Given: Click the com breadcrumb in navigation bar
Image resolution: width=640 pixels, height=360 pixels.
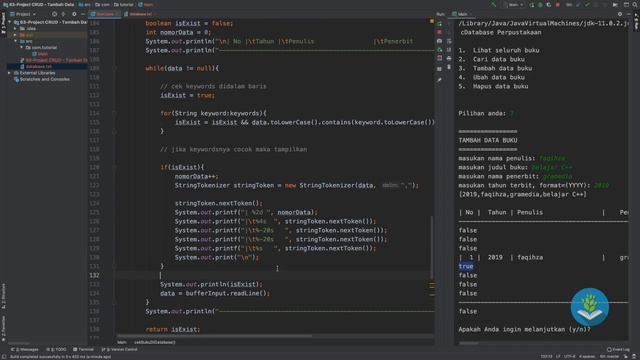Looking at the screenshot, I should click(x=102, y=4).
